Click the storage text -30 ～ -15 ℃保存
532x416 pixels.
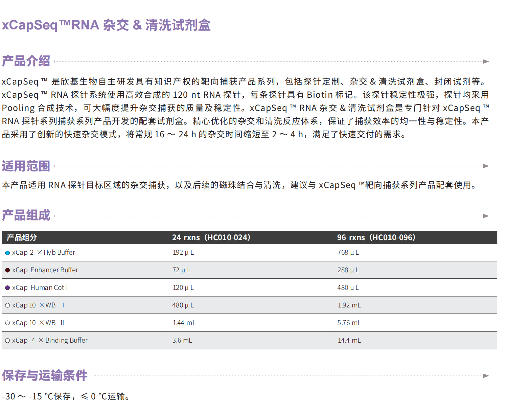click(36, 396)
